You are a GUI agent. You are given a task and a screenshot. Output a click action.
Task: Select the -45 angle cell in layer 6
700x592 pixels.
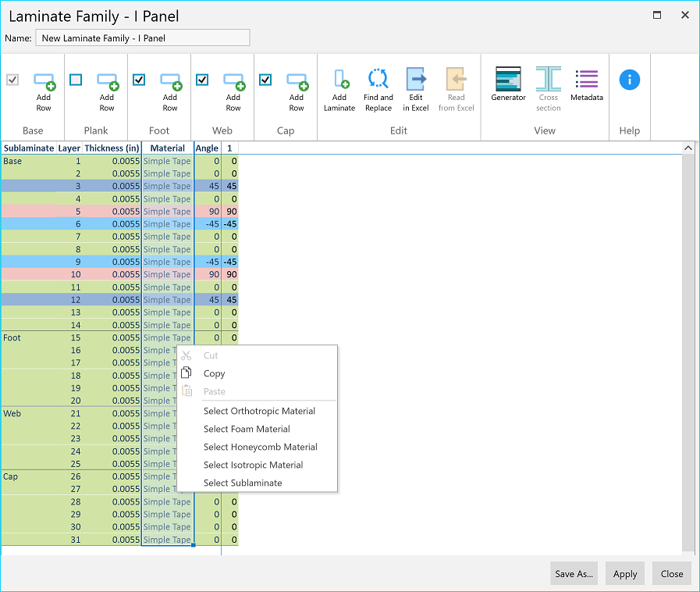tap(208, 224)
